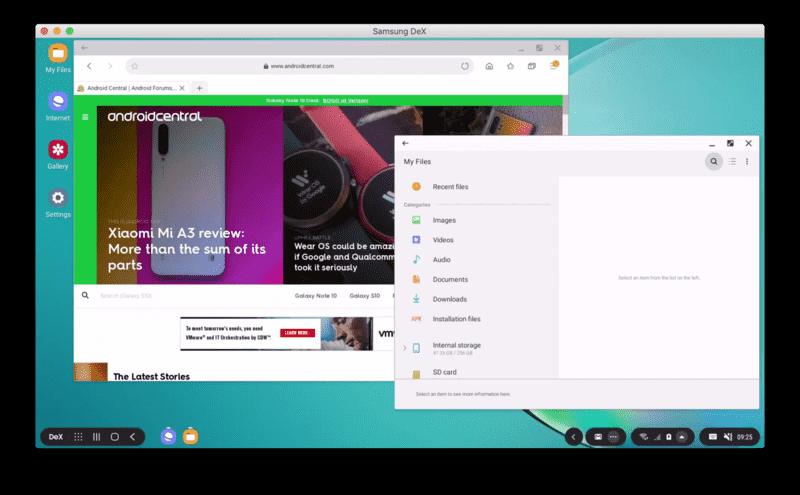Viewport: 800px width, 495px height.
Task: Collapse the taskbar tray arrow
Action: pos(573,437)
